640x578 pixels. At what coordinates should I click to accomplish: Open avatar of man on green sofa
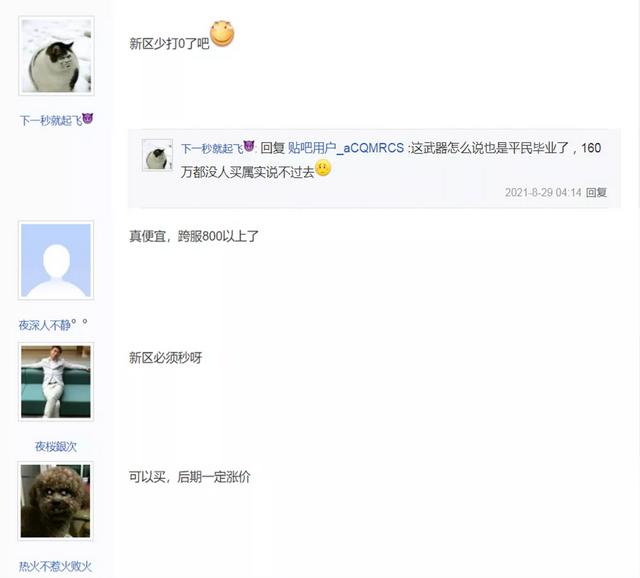point(56,382)
